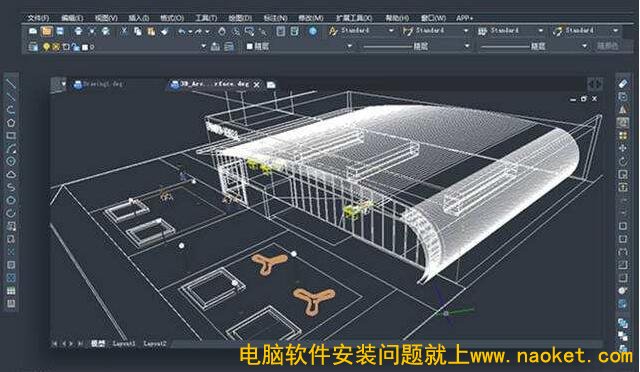The image size is (640, 372).
Task: Click the last layout tab navigation arrow
Action: click(x=80, y=344)
